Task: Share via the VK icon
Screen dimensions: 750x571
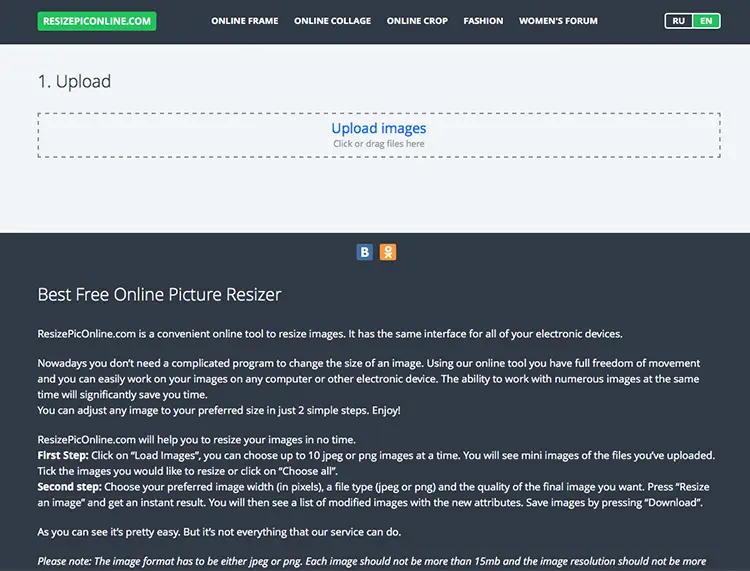Action: (x=364, y=252)
